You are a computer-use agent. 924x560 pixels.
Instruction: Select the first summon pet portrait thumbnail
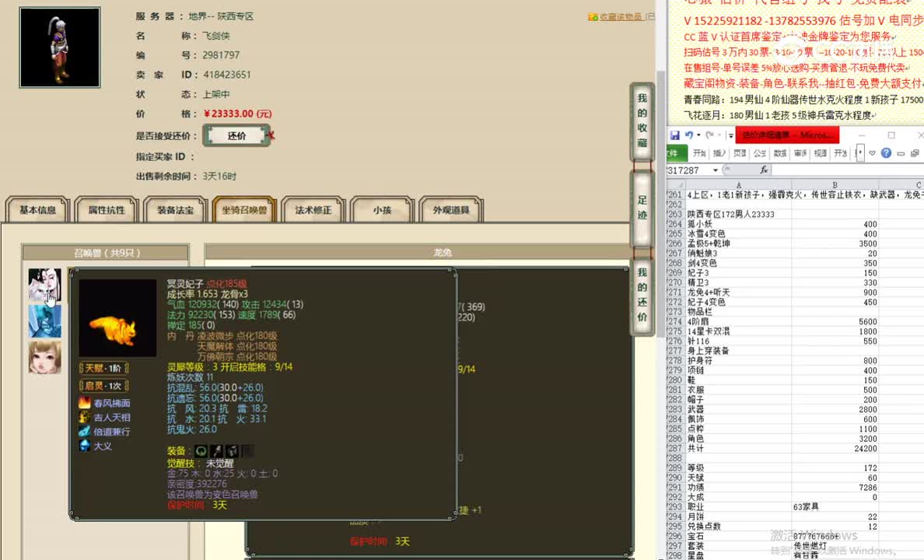pyautogui.click(x=44, y=278)
